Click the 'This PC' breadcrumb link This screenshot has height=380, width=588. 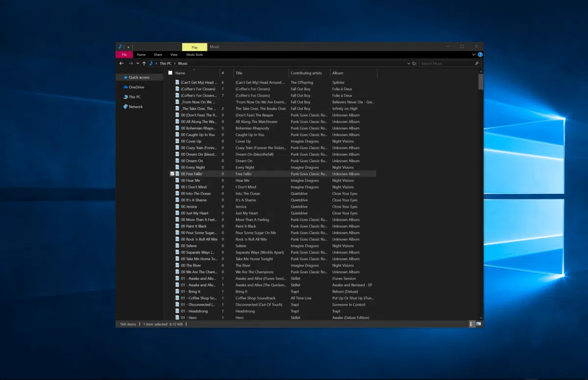(166, 63)
